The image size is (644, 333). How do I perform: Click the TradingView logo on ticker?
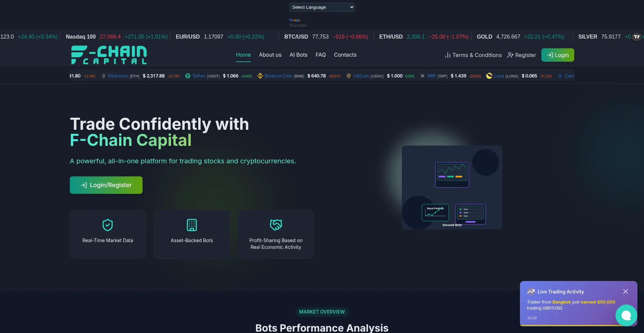[637, 37]
